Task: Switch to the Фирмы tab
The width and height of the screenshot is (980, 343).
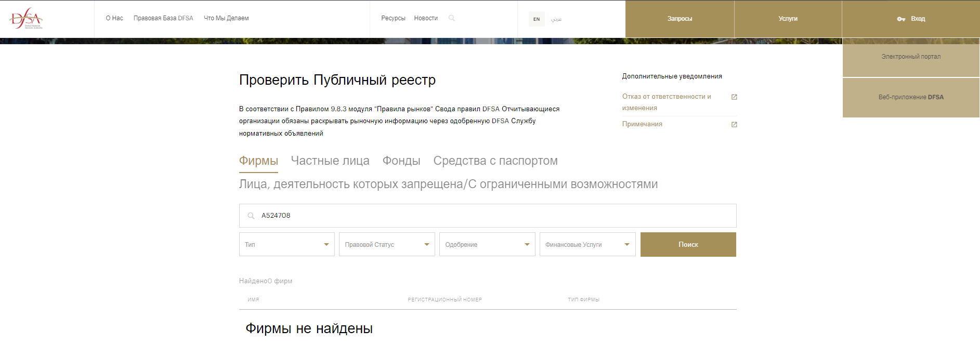Action: tap(258, 161)
